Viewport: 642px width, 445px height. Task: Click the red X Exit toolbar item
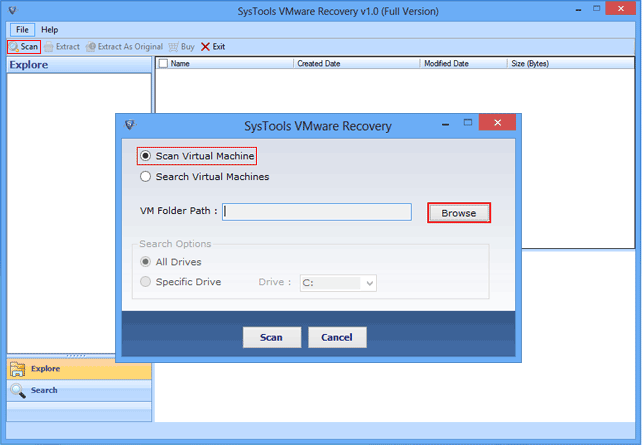point(213,47)
